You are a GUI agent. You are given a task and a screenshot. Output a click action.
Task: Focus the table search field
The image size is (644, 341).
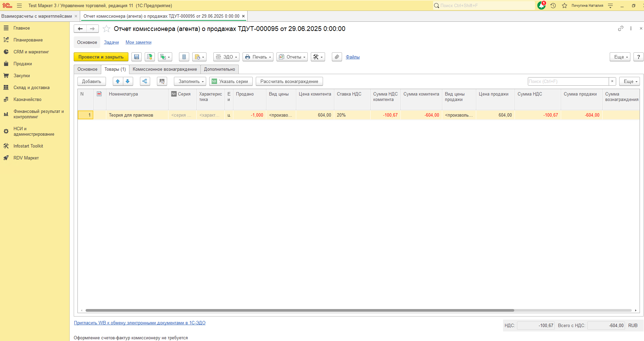click(x=568, y=82)
